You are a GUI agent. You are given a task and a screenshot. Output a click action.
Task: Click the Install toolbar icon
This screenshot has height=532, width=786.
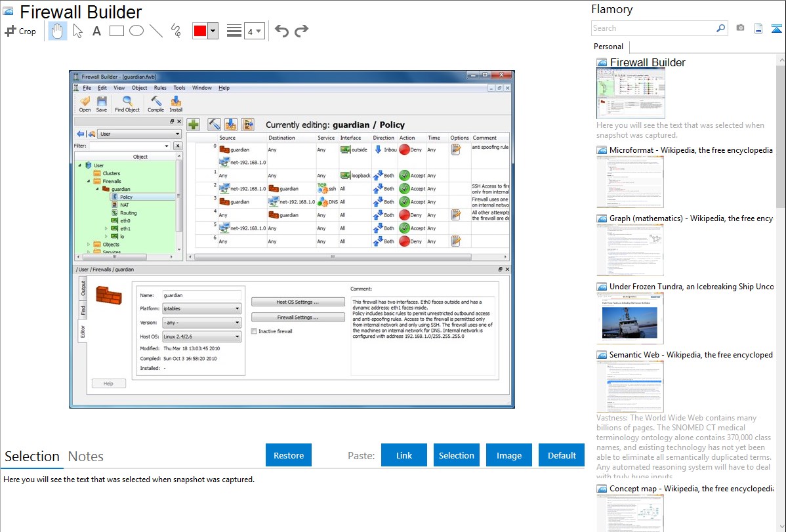[x=176, y=104]
